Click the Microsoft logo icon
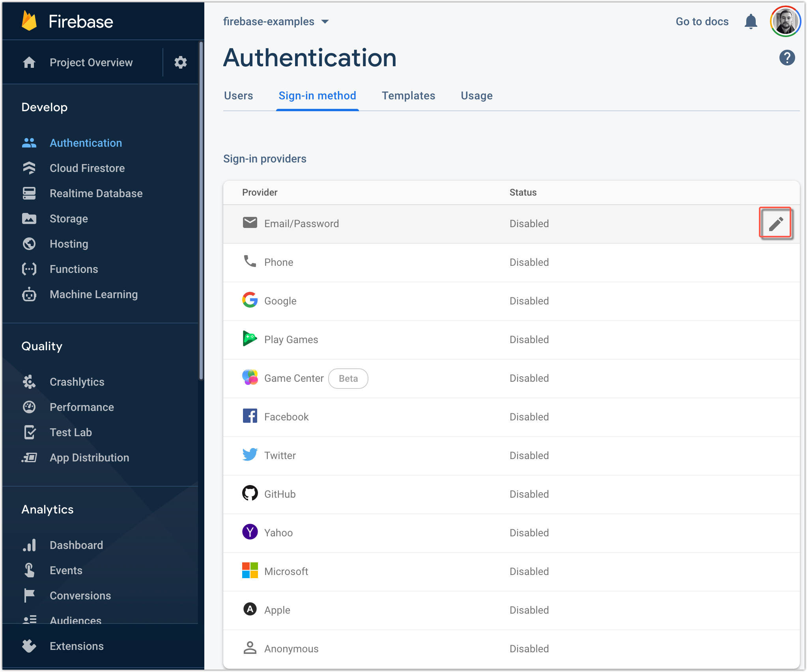 (x=250, y=571)
